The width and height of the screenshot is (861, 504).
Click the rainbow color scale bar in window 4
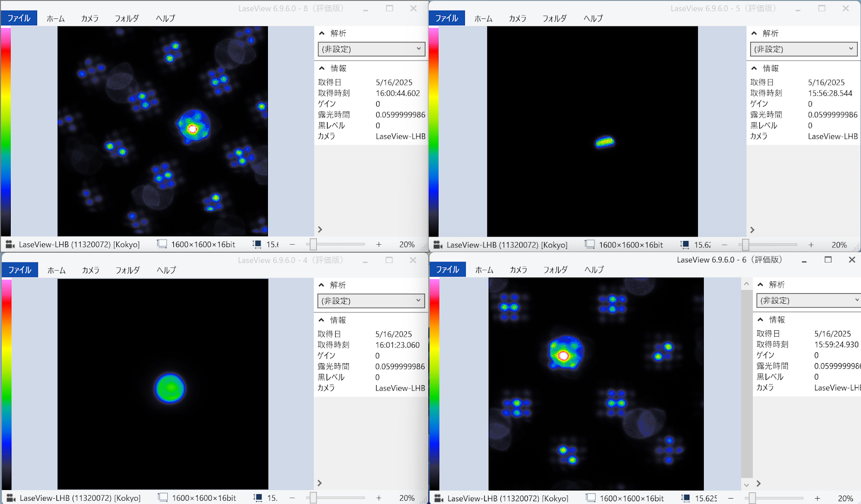pyautogui.click(x=6, y=384)
